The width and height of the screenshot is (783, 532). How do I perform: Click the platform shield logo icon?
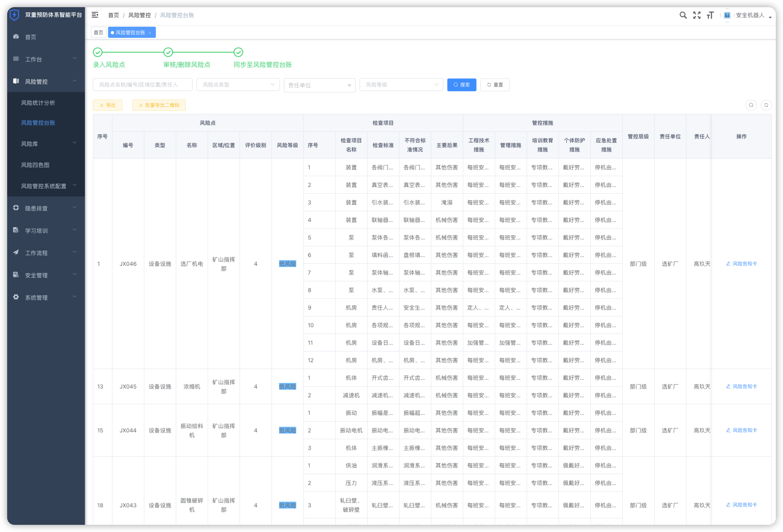click(14, 15)
